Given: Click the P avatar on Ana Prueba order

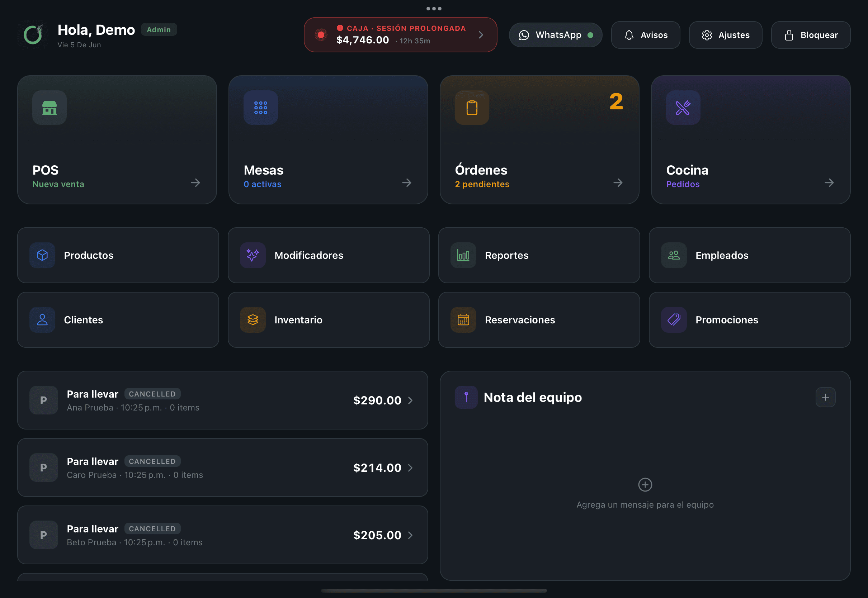Looking at the screenshot, I should point(43,400).
